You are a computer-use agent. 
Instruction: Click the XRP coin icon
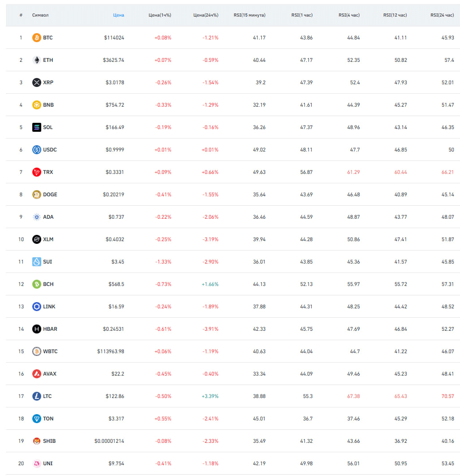tap(36, 82)
